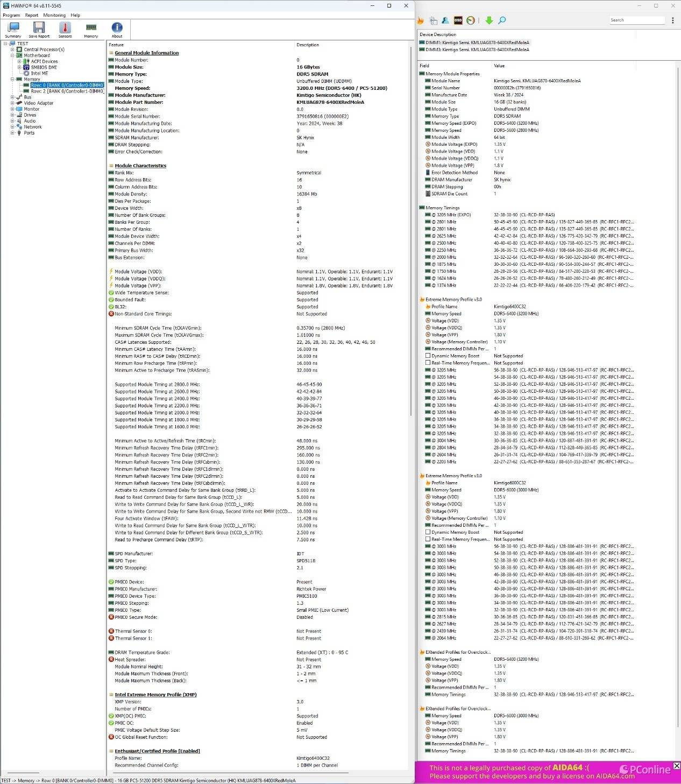Open the Sensors thermometer icon
Viewport: 681px width, 784px height.
coord(65,29)
